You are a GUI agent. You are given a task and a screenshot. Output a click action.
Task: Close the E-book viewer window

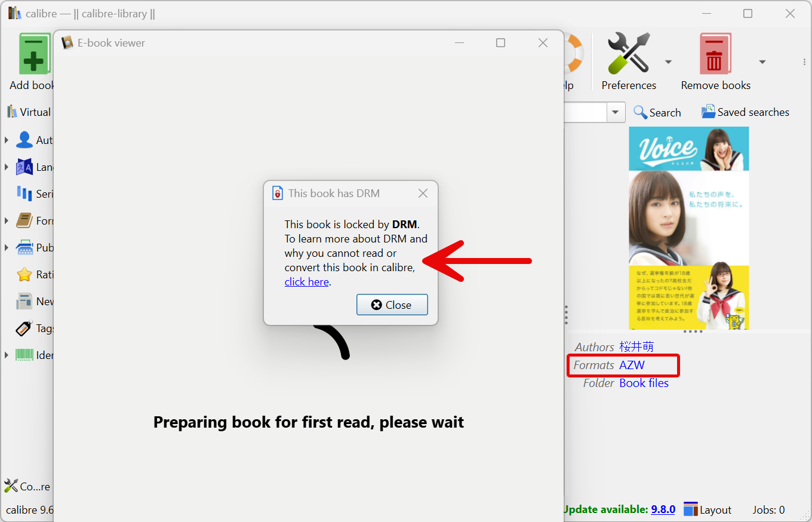pyautogui.click(x=543, y=42)
